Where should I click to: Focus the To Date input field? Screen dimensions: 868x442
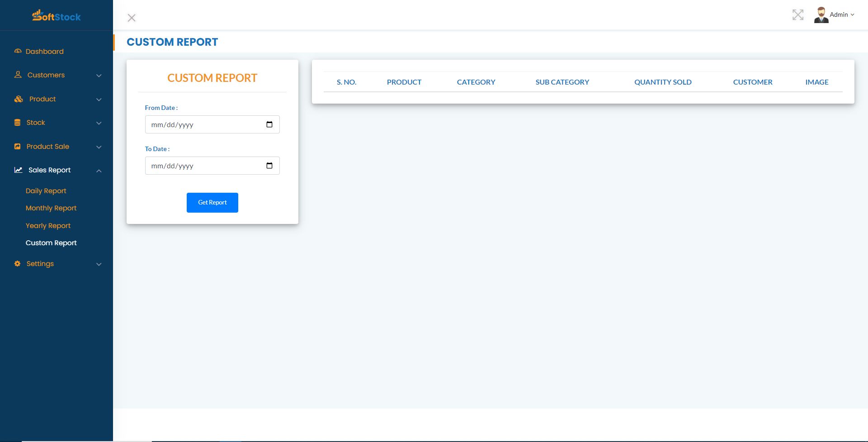click(212, 166)
